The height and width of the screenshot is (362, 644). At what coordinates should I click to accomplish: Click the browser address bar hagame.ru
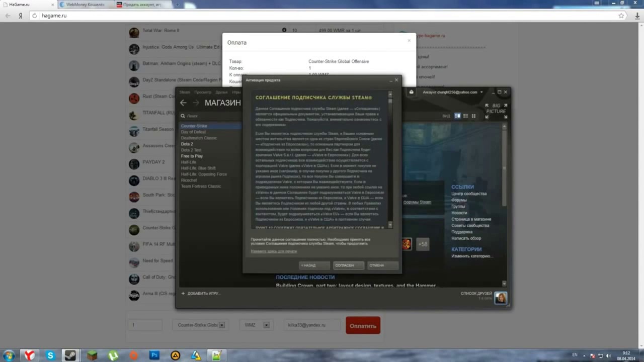coord(322,16)
